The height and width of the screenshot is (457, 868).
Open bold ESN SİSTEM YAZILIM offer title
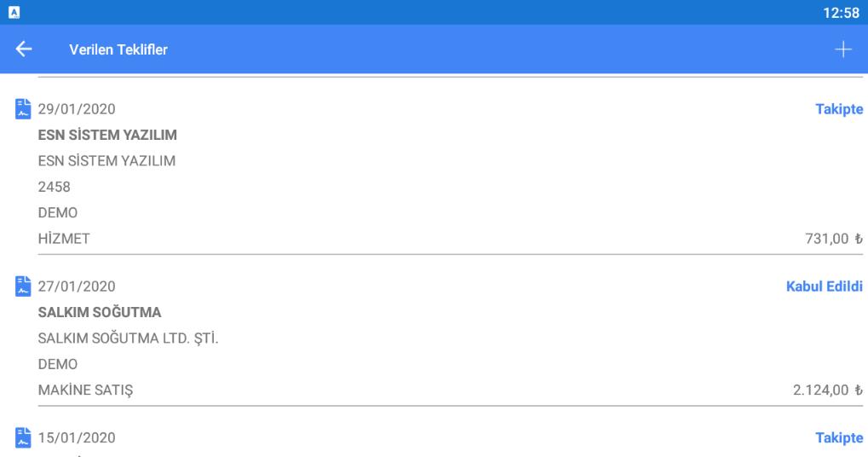[x=107, y=136]
